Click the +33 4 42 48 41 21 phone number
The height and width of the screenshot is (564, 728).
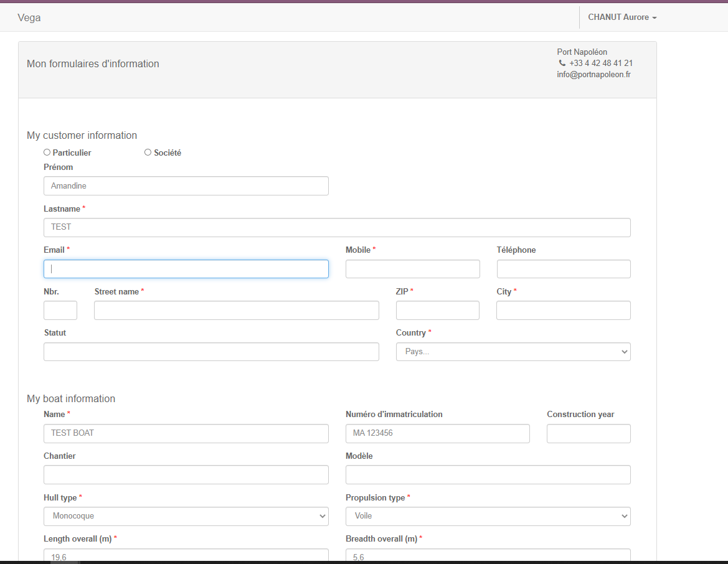(x=601, y=63)
